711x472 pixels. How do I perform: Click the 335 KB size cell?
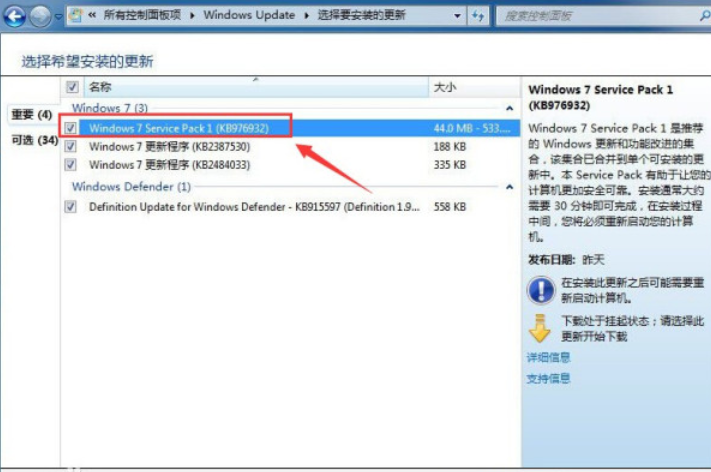click(450, 165)
